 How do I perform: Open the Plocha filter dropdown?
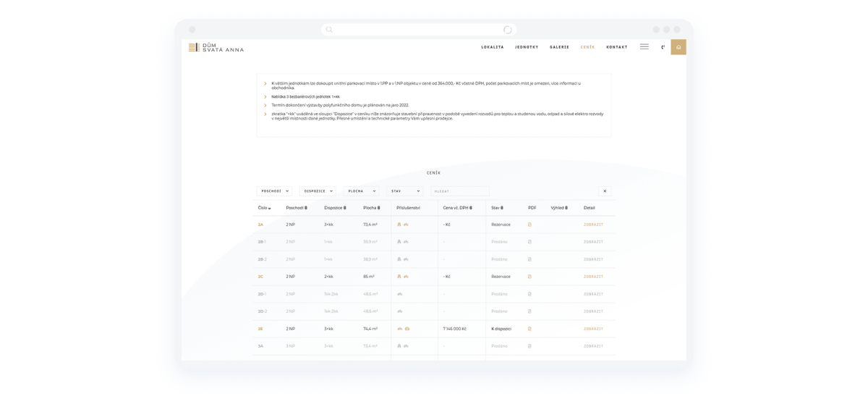point(360,191)
